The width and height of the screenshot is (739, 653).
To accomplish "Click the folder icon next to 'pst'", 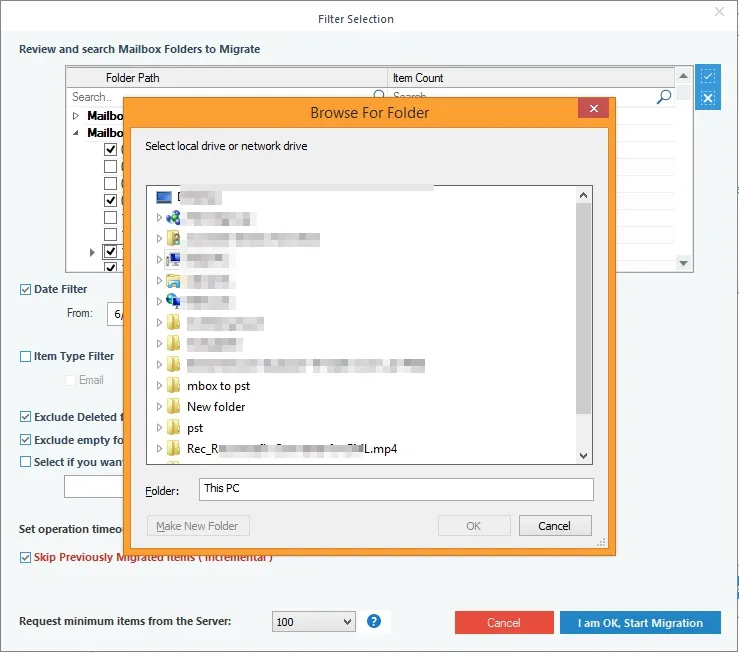I will tap(173, 428).
